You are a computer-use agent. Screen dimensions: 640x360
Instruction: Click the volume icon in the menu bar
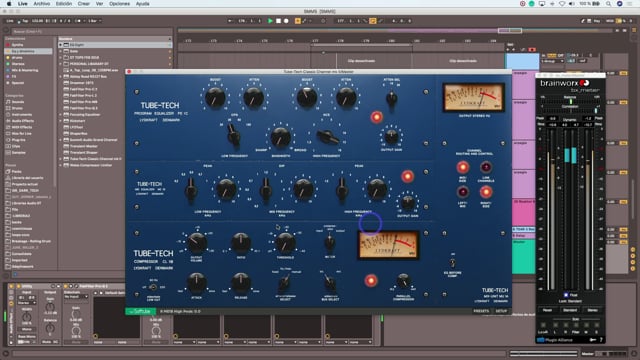(572, 4)
